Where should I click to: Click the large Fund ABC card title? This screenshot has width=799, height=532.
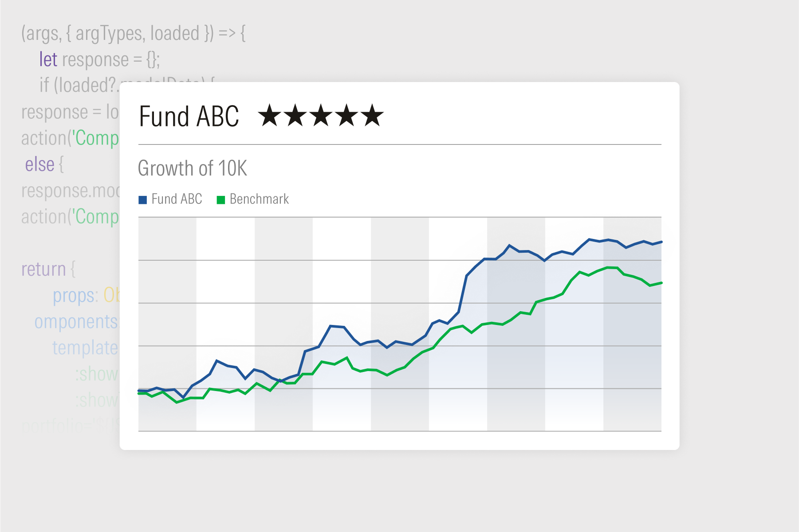point(189,117)
